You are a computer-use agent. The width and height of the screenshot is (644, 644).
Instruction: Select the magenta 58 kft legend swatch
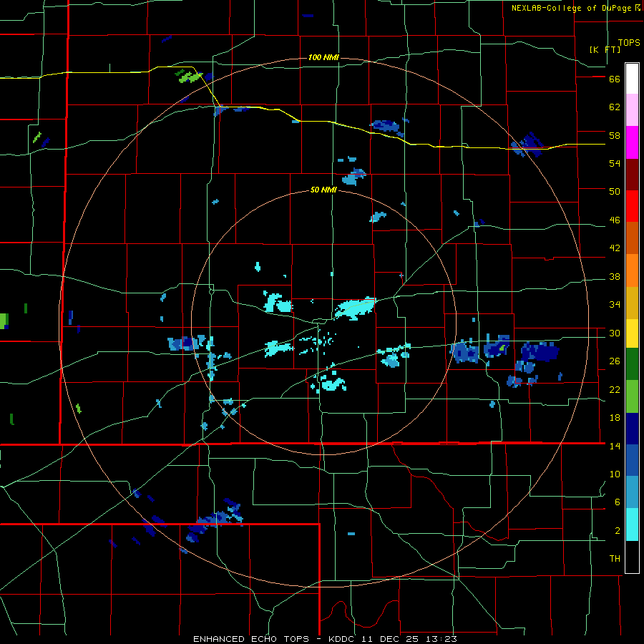coord(632,142)
